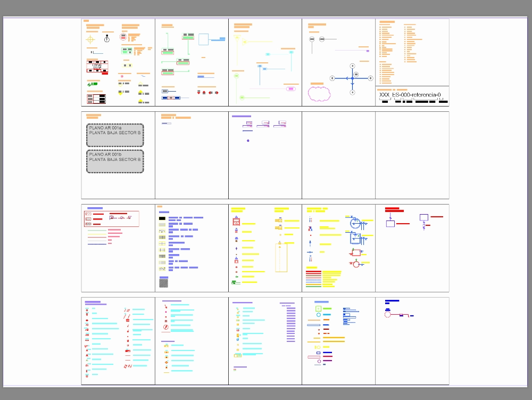Select the small purple dot marker
532x400 pixels.
(248, 141)
